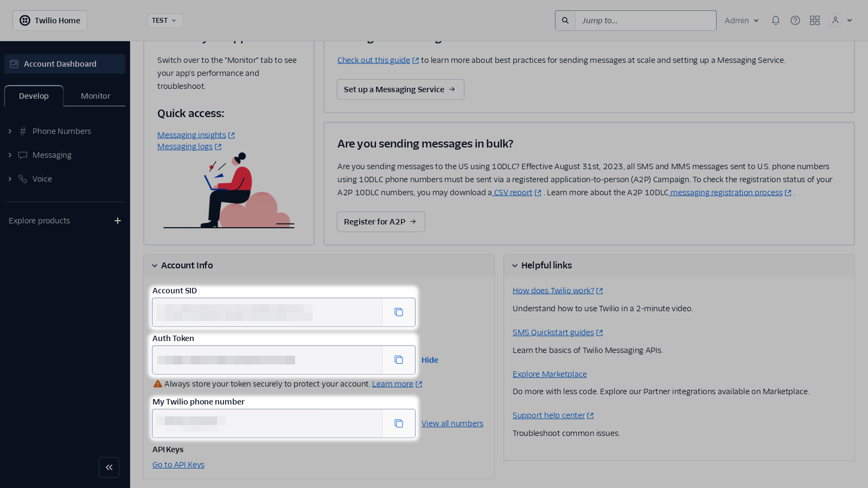The height and width of the screenshot is (488, 868).
Task: Click the search magnifier icon
Action: pos(565,21)
